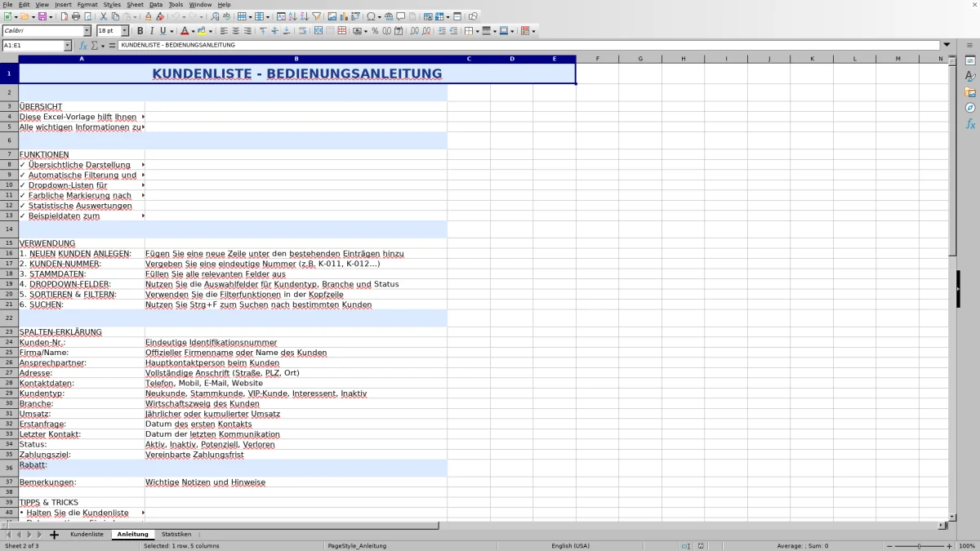Open Find and Replace tool
Image resolution: width=980 pixels, height=551 pixels.
pos(214,16)
